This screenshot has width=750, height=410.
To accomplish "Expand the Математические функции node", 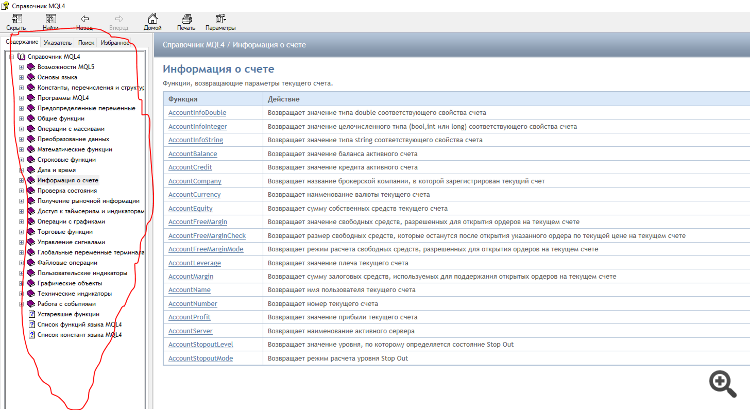I will (21, 149).
